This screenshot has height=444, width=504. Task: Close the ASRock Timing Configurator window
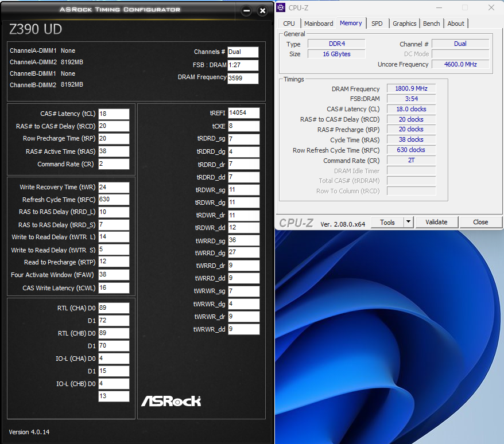coord(262,11)
